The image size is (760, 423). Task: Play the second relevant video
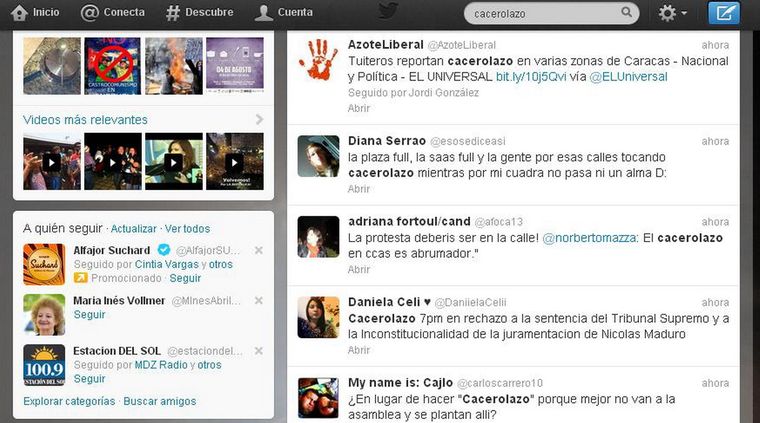pos(112,161)
